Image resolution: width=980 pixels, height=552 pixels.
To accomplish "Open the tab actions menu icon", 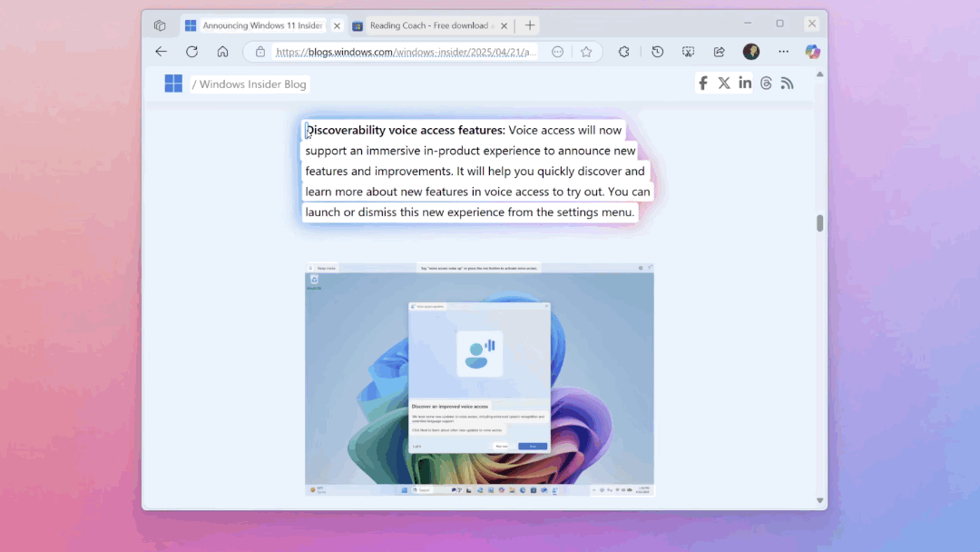I will tap(160, 25).
